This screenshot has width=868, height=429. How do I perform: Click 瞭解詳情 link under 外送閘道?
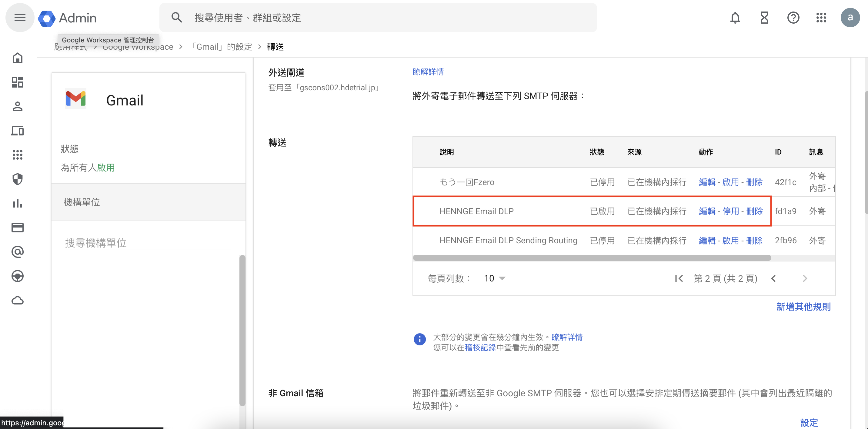click(x=428, y=72)
